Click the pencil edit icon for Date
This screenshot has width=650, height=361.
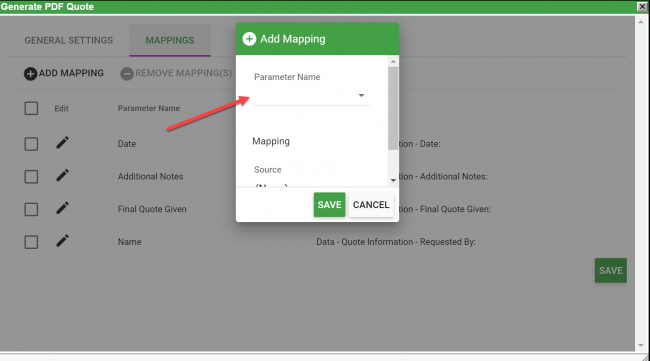click(62, 143)
